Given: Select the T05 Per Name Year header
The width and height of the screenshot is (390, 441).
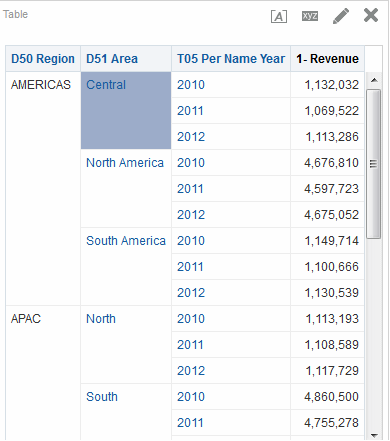Looking at the screenshot, I should click(231, 59).
